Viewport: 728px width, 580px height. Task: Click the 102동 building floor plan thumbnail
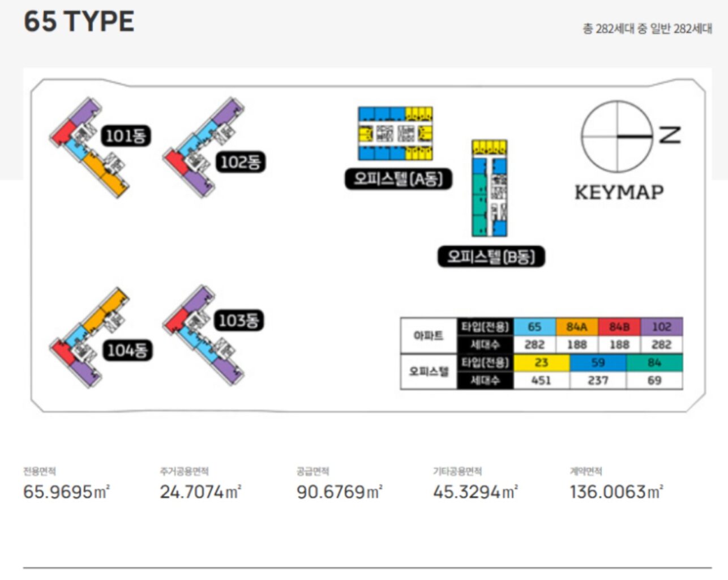(204, 147)
